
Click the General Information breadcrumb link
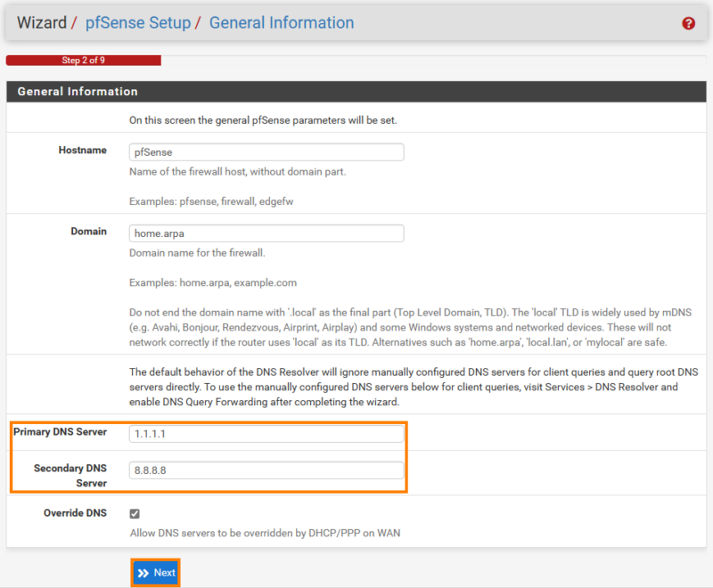(281, 23)
